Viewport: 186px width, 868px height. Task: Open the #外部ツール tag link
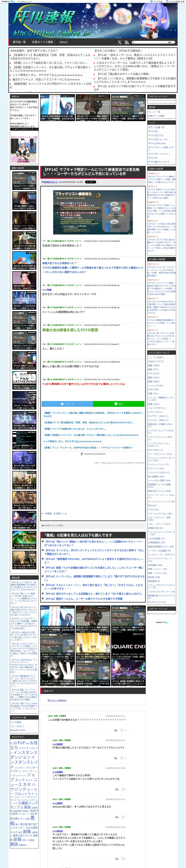(x=60, y=514)
